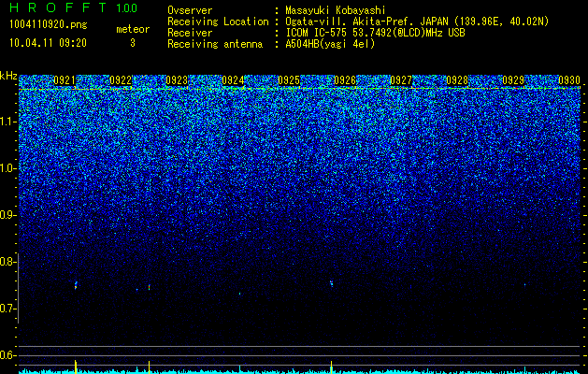
Task: Click the Receiving antenna label
Action: tap(215, 44)
